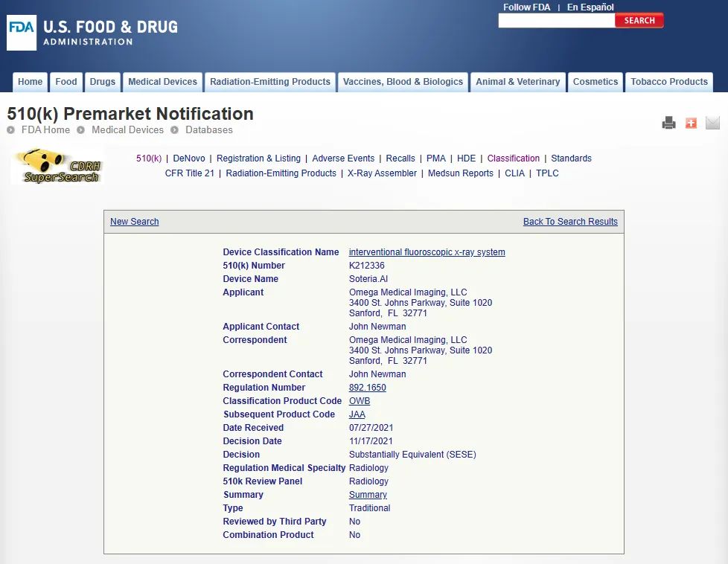Select the Tobacco Products tab
This screenshot has height=564, width=728.
coord(668,82)
